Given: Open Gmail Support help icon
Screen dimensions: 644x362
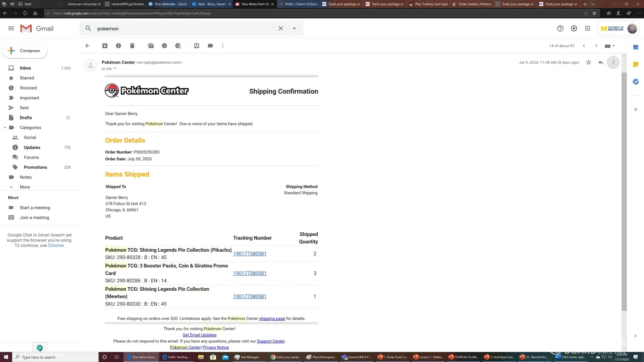Looking at the screenshot, I should click(560, 28).
